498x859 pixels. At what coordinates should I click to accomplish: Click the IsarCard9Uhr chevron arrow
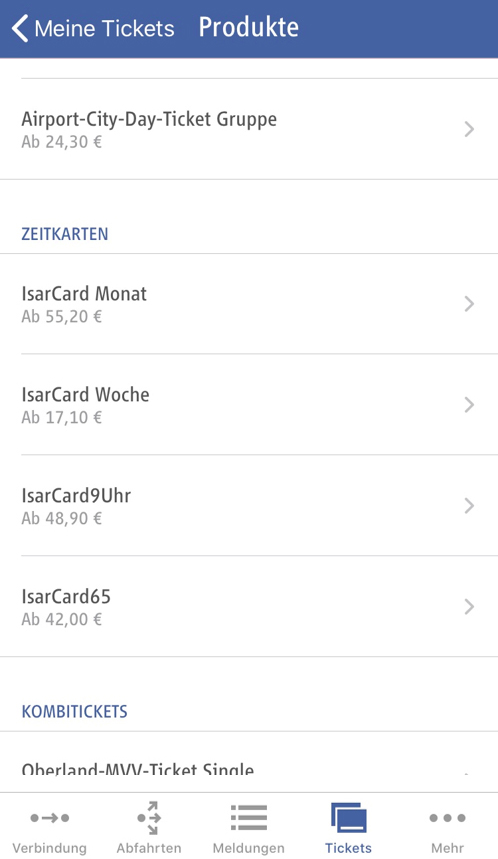[469, 506]
